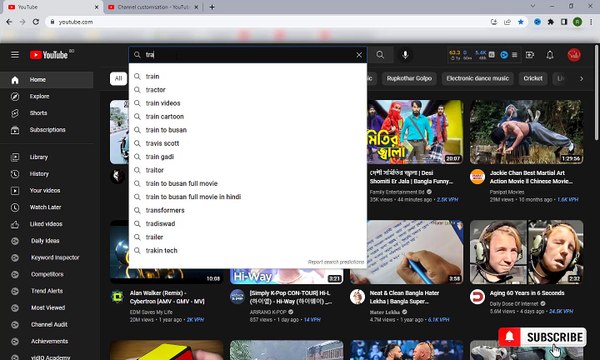Select suggestion 'transformers'
The height and width of the screenshot is (360, 600).
point(248,210)
